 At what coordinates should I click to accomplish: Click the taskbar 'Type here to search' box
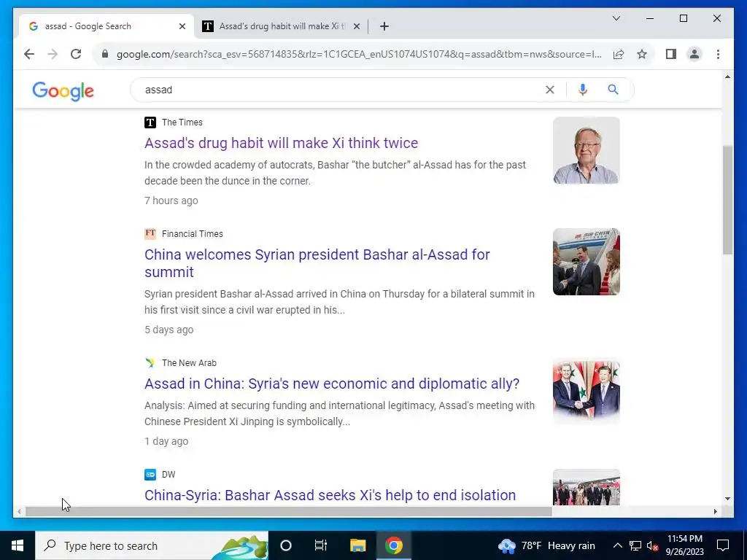152,545
